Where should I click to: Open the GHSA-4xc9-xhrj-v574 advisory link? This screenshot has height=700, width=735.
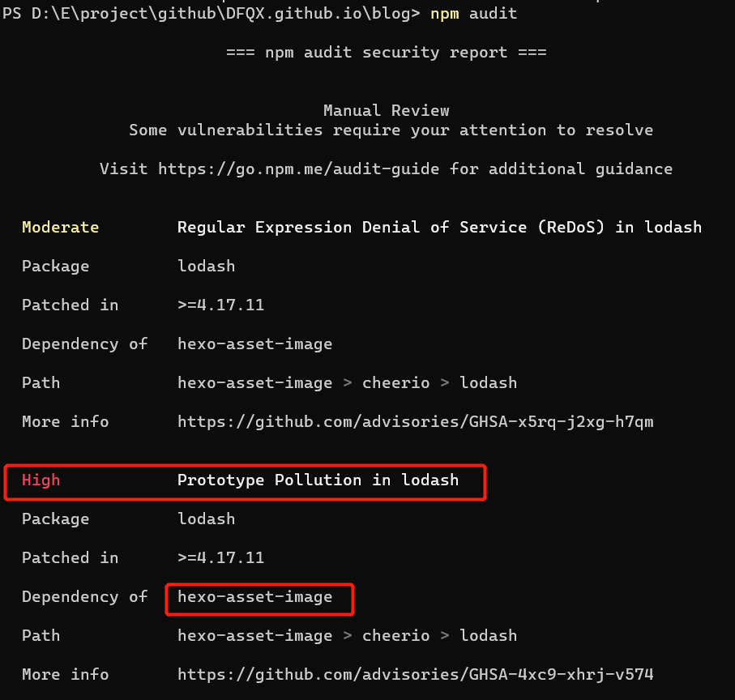(416, 674)
